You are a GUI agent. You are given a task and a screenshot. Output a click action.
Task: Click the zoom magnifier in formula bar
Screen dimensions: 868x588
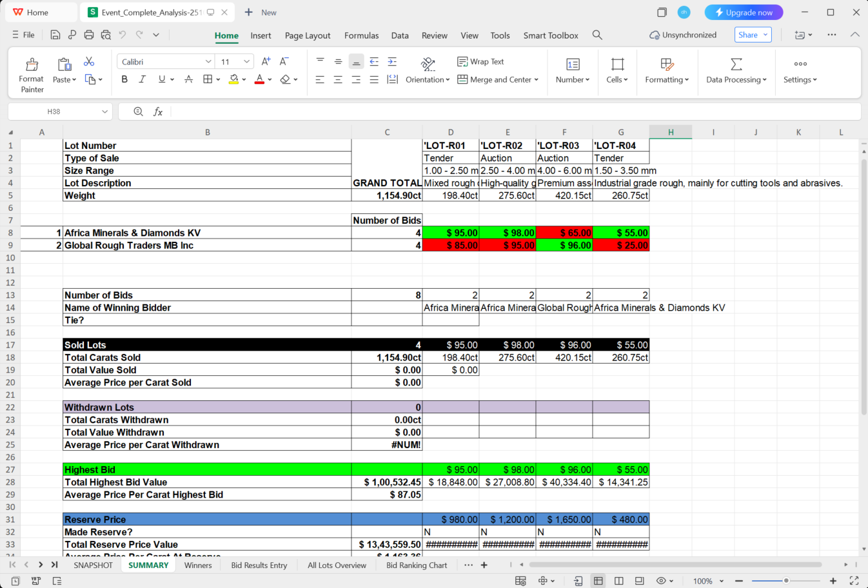[x=138, y=112]
